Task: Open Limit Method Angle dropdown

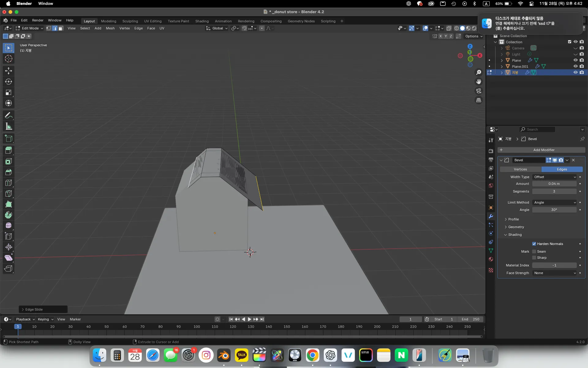Action: [555, 202]
